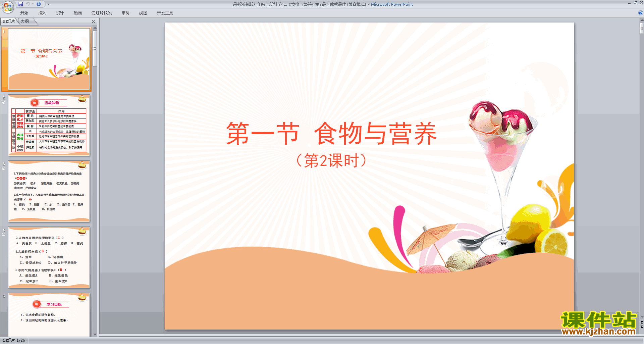Click the Next Slide double-arrow button
The height and width of the screenshot is (344, 644).
click(642, 327)
